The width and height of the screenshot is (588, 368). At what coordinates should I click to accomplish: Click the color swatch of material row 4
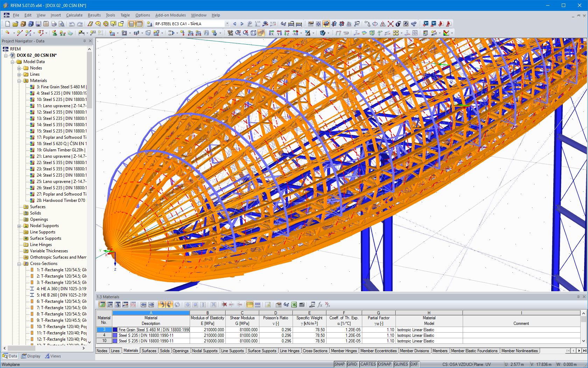115,335
